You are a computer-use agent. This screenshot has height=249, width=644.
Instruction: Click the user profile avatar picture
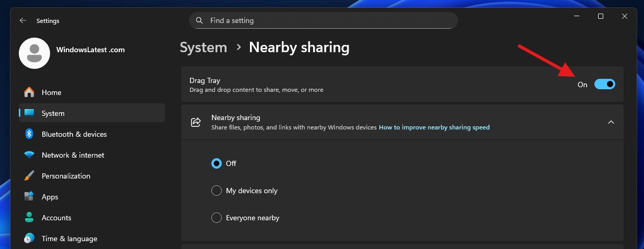click(x=34, y=53)
